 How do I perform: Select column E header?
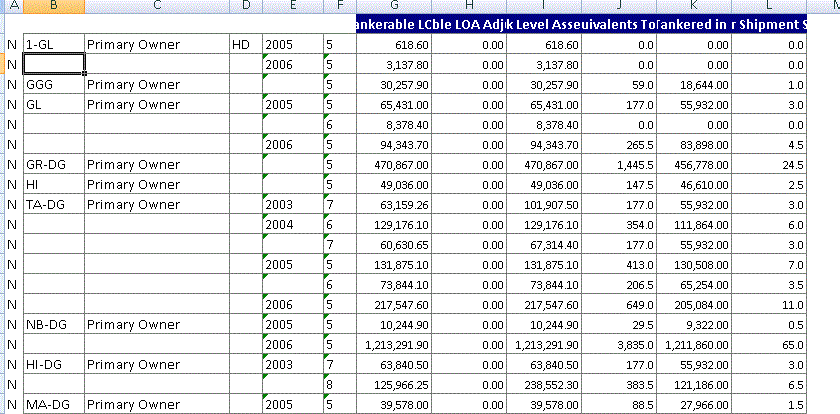(x=293, y=6)
